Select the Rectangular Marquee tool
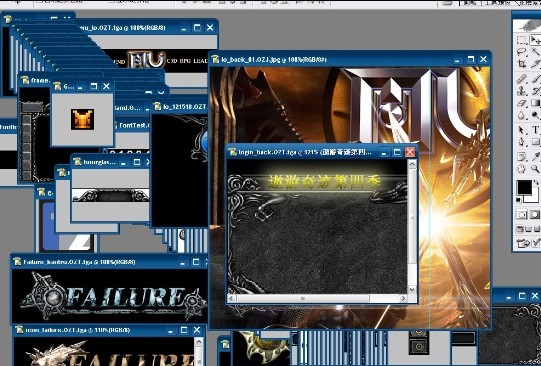This screenshot has height=366, width=541. [x=522, y=40]
